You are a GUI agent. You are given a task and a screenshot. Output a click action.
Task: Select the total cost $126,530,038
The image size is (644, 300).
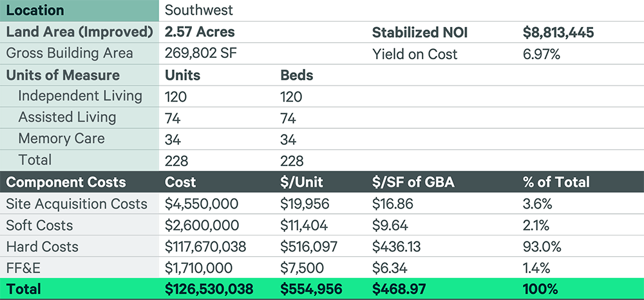209,289
